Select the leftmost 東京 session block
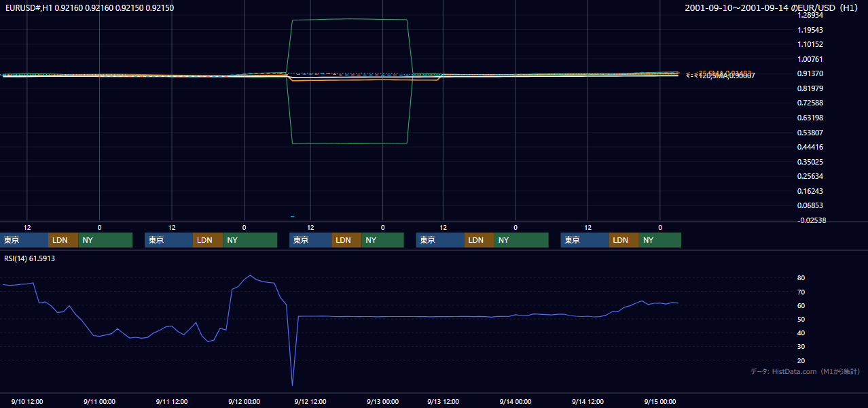 pyautogui.click(x=24, y=240)
